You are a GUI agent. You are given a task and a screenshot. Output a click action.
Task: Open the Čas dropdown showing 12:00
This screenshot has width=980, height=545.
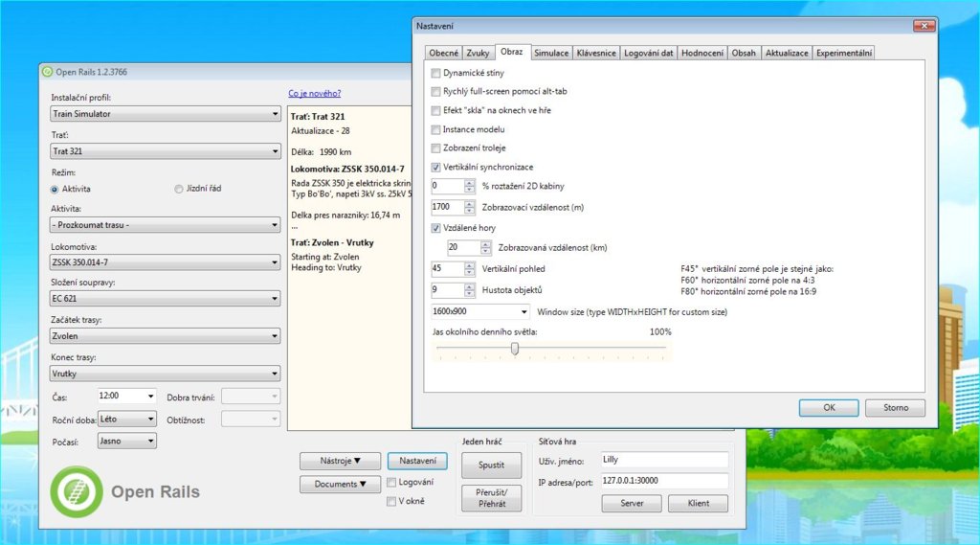click(x=127, y=397)
